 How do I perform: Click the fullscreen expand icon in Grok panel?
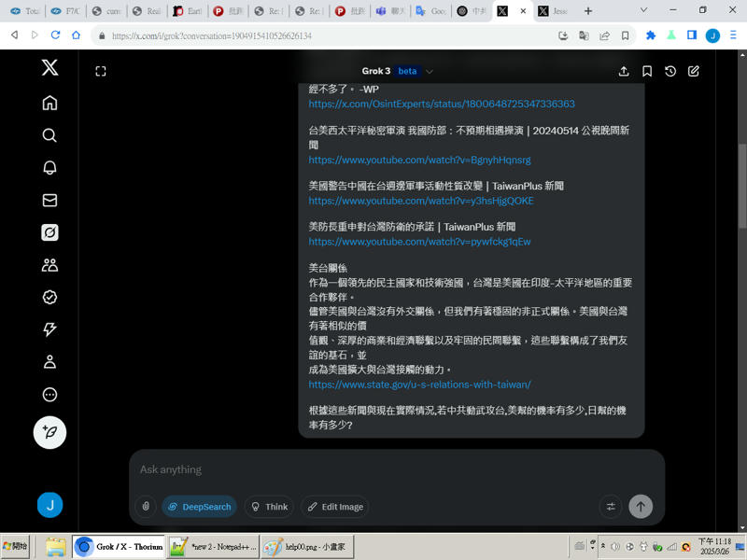tap(101, 71)
